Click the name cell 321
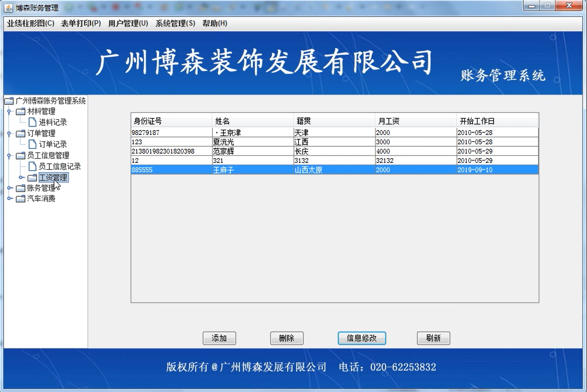 pos(253,161)
